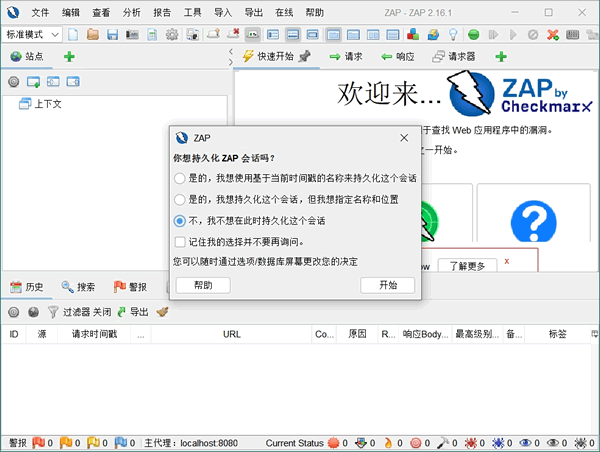Click the 开始 button in dialog
This screenshot has width=600, height=452.
(x=387, y=285)
